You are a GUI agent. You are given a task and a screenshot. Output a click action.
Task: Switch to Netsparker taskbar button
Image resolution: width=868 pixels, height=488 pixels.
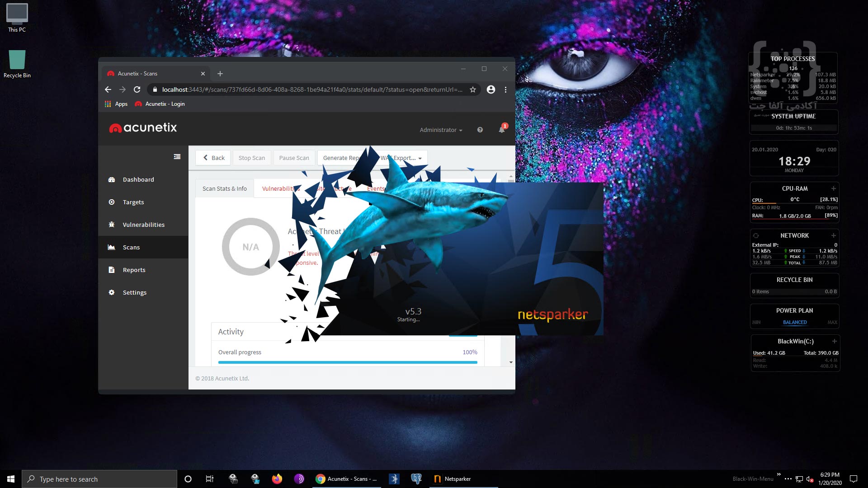pos(463,479)
